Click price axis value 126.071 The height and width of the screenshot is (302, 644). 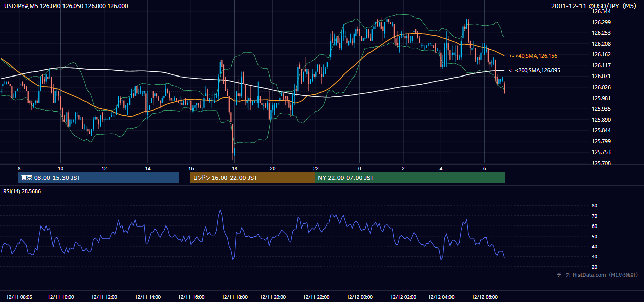pyautogui.click(x=601, y=77)
